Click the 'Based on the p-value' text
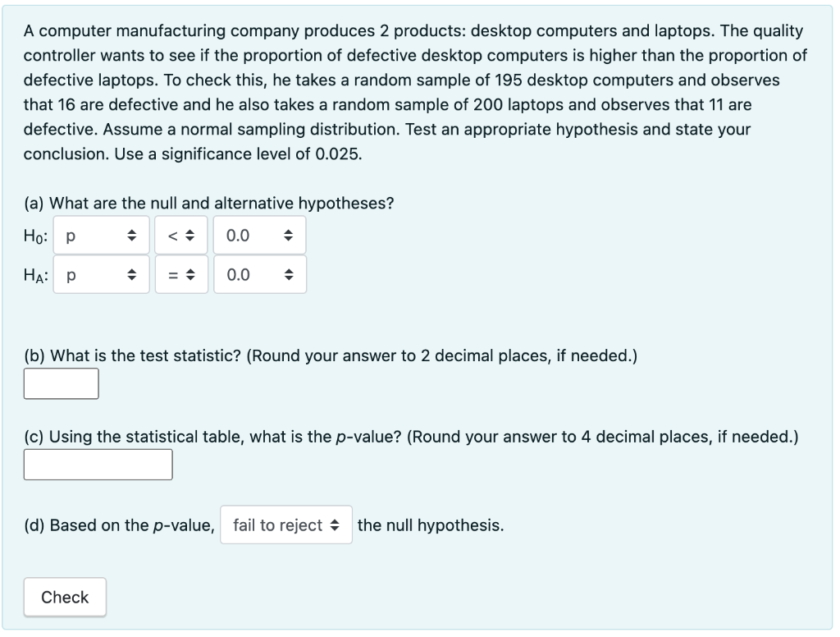 point(121,525)
